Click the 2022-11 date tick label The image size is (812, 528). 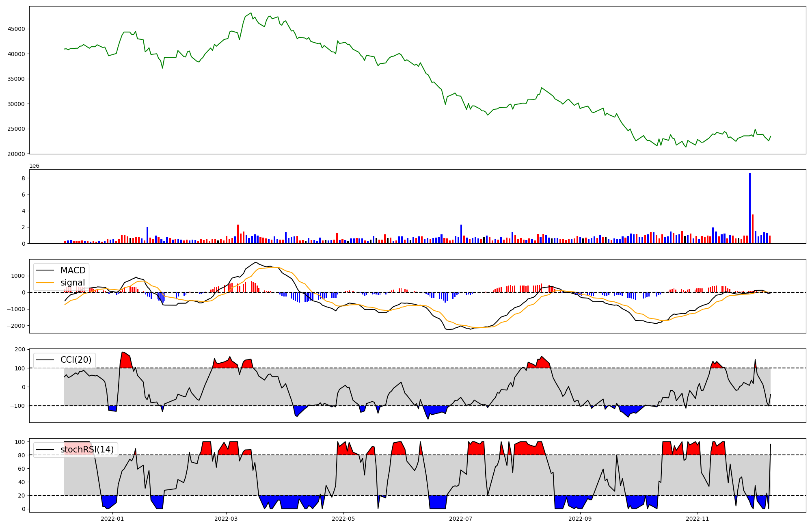point(698,519)
